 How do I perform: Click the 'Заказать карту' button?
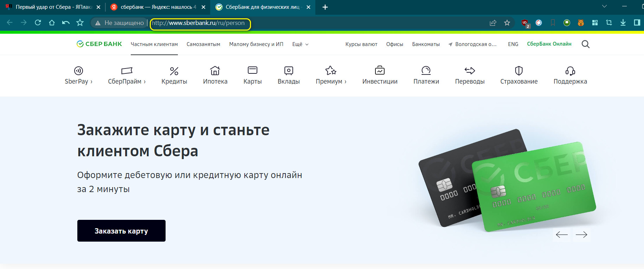click(x=121, y=231)
